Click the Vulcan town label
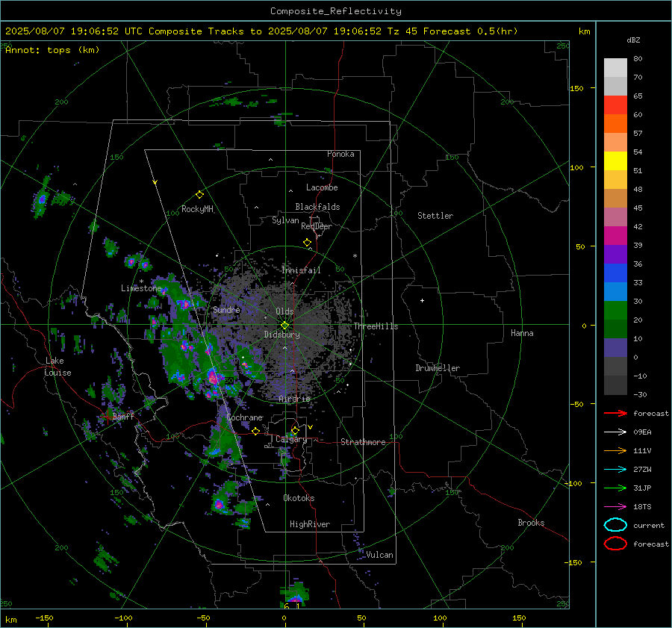Screen dimensions: 672x628 tap(380, 555)
